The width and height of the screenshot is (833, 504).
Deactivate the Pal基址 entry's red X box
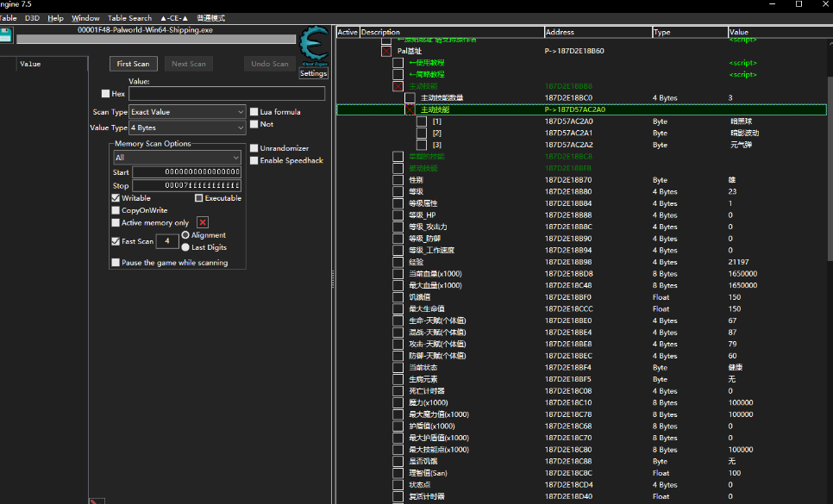click(385, 51)
